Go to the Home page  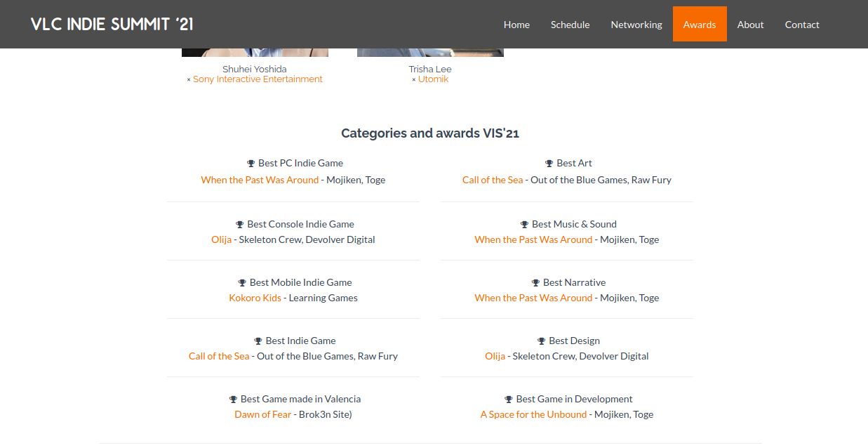point(516,25)
